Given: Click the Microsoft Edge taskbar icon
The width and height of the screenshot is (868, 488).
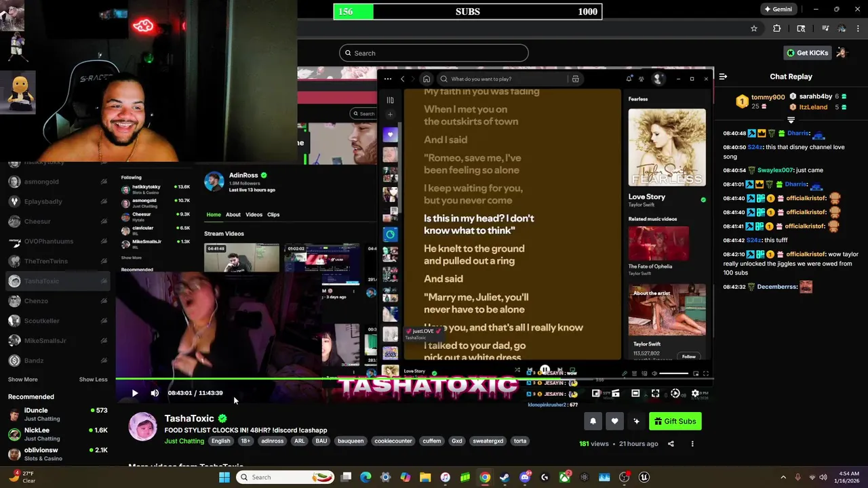Looking at the screenshot, I should [x=366, y=477].
